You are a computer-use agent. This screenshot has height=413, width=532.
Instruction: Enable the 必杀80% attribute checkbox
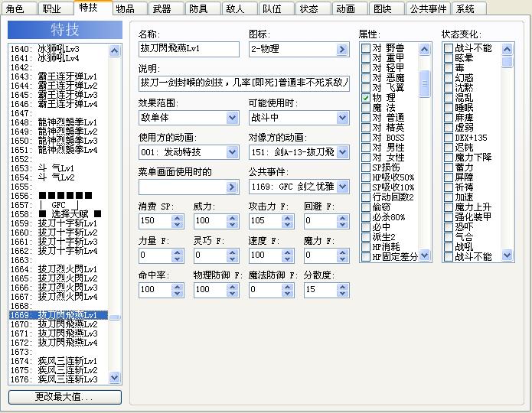click(x=366, y=217)
